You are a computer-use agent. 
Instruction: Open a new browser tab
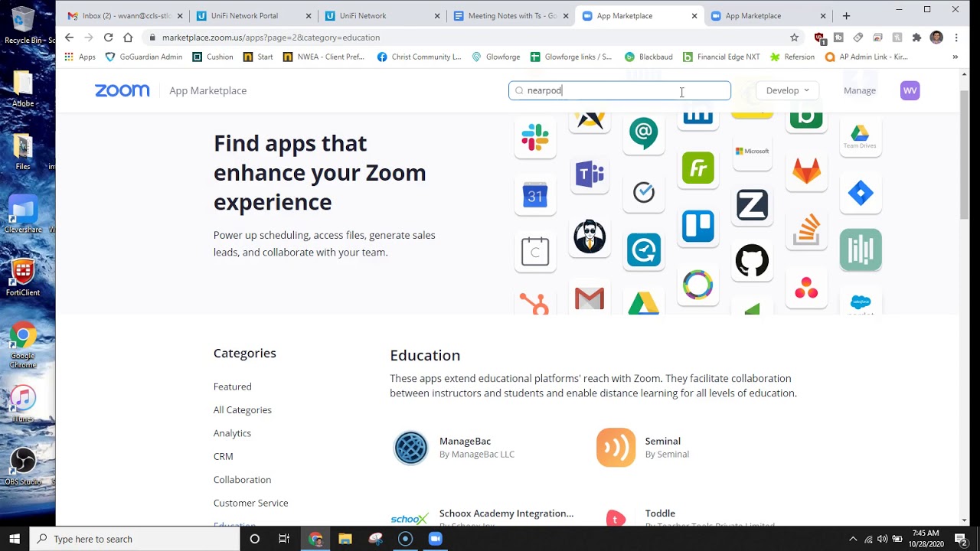[x=846, y=15]
